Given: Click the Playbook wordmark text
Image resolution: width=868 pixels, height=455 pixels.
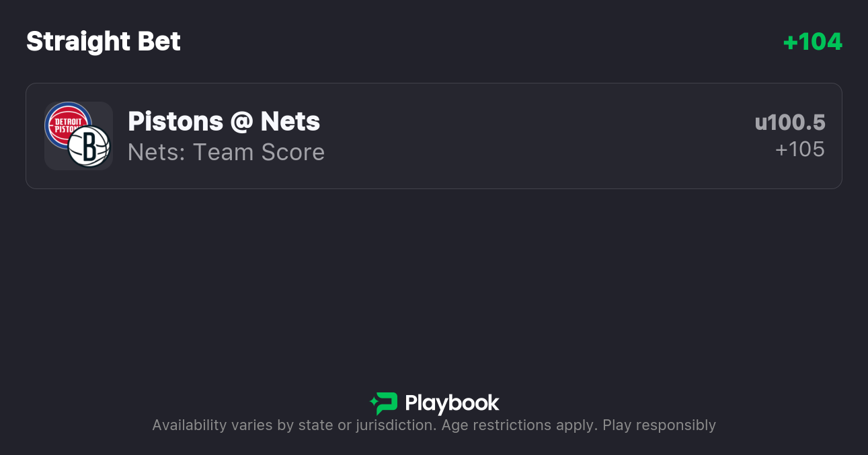Looking at the screenshot, I should click(x=452, y=403).
